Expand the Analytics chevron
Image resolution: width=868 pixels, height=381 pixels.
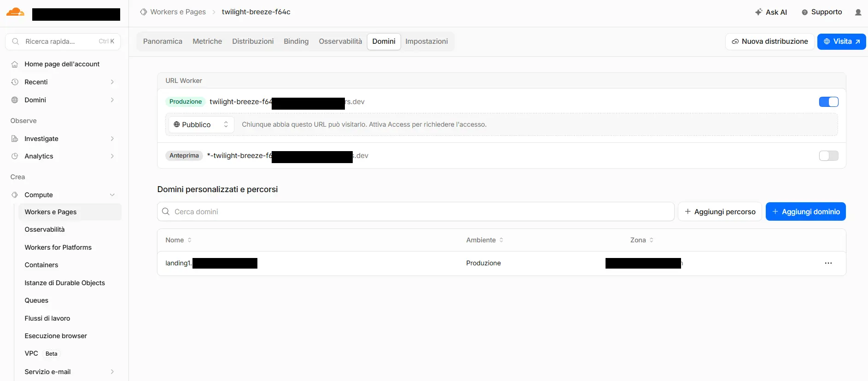(x=112, y=156)
